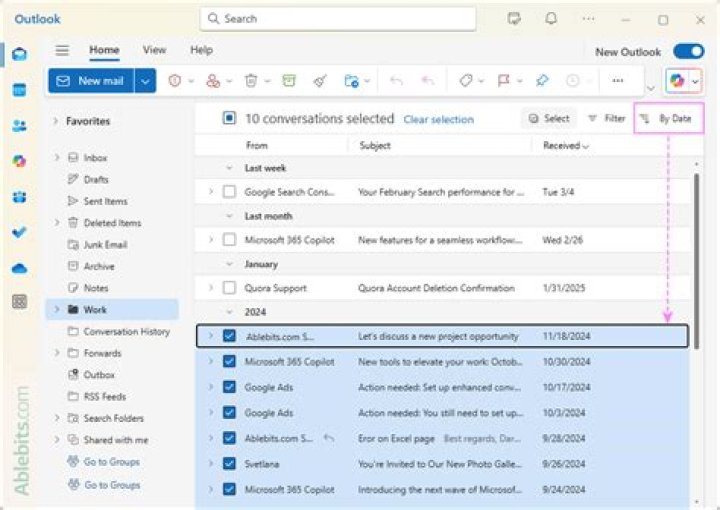Screen dimensions: 720x510
Task: Switch to the View tab
Action: [x=154, y=50]
